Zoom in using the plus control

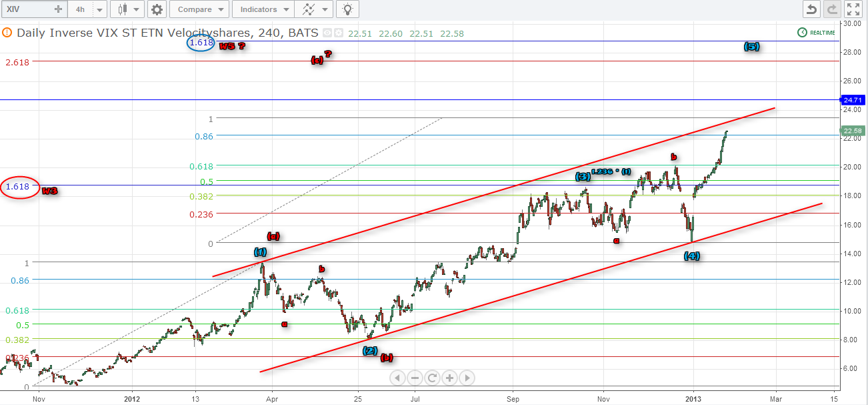pyautogui.click(x=449, y=378)
